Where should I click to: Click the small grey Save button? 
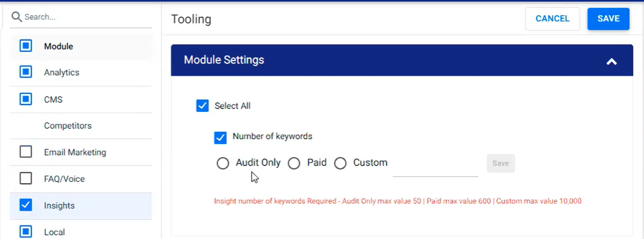pyautogui.click(x=501, y=163)
